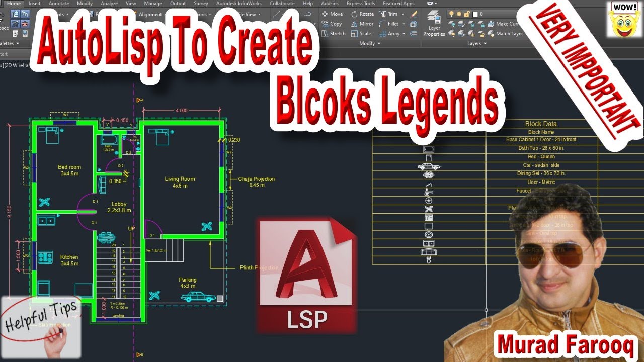The image size is (644, 362).
Task: Click the 'Chajja Projection' annotation text
Action: tap(257, 179)
